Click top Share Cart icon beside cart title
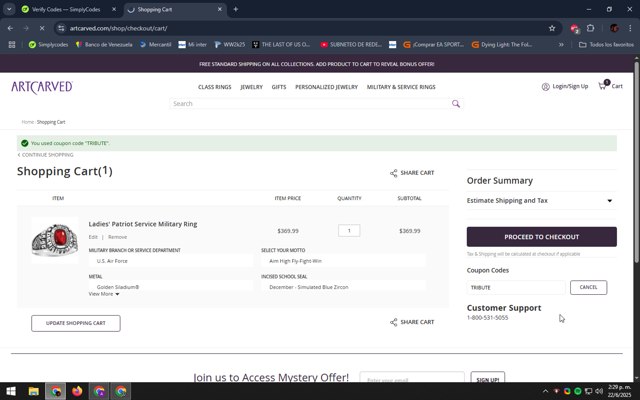 393,173
